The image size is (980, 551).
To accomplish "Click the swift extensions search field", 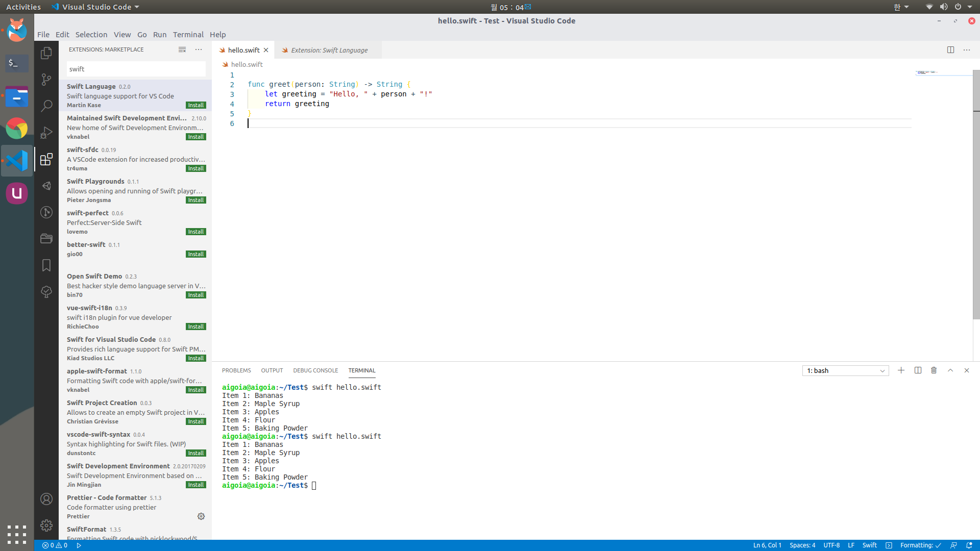I will (x=136, y=69).
